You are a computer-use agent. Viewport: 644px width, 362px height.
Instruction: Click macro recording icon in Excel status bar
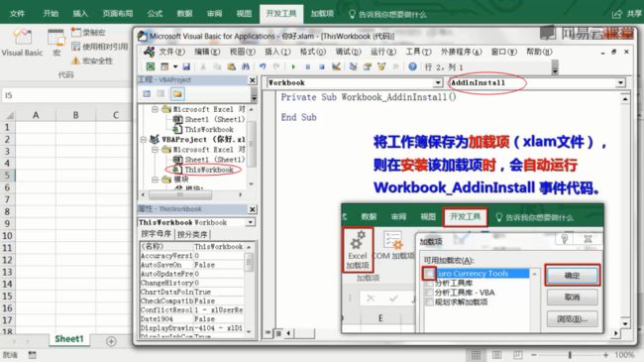tap(32, 355)
